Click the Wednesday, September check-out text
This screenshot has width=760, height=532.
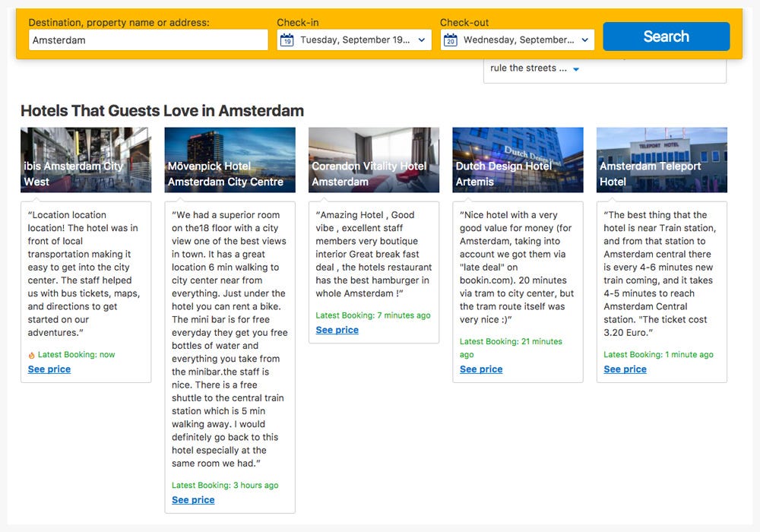pos(518,40)
